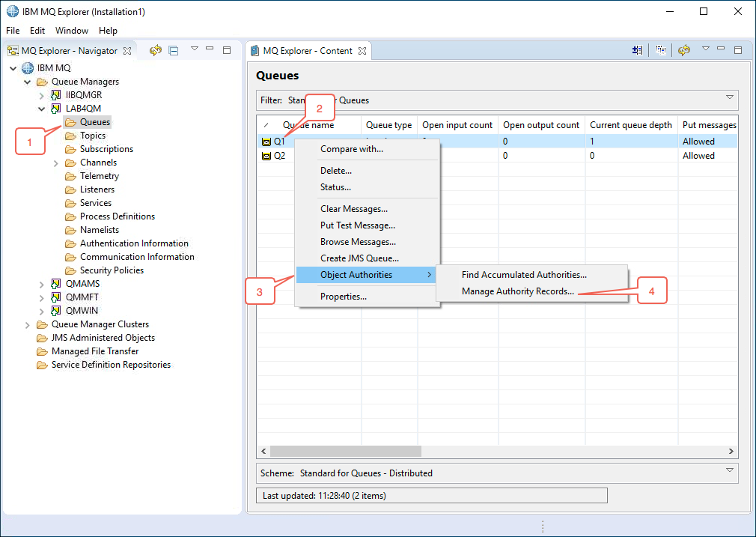Click the IIBQMGR queue manager icon
The width and height of the screenshot is (756, 537).
coord(56,95)
